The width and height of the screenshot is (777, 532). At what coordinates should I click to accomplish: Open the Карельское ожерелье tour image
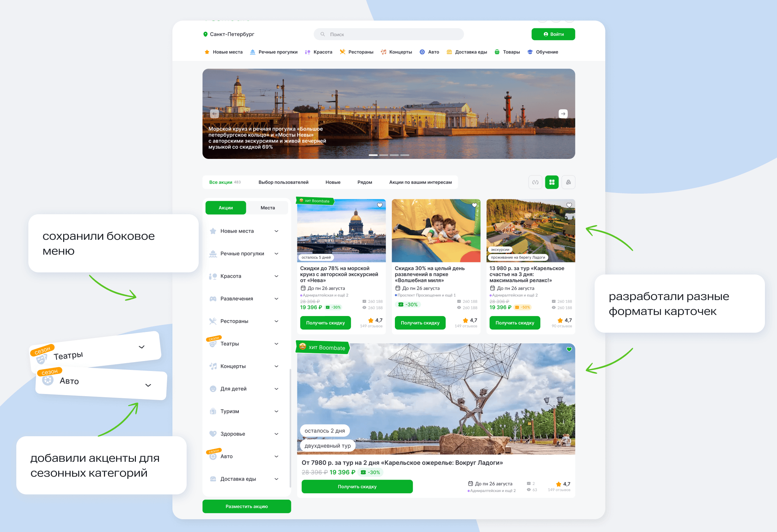[436, 399]
